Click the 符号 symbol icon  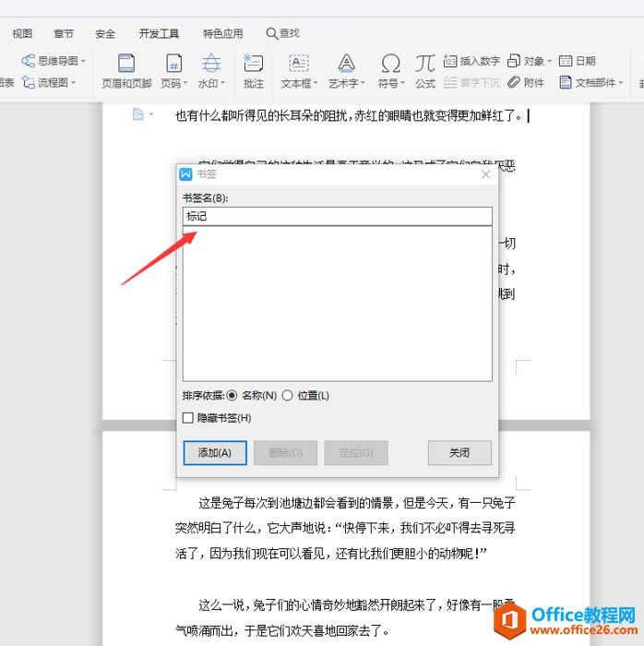(x=390, y=64)
